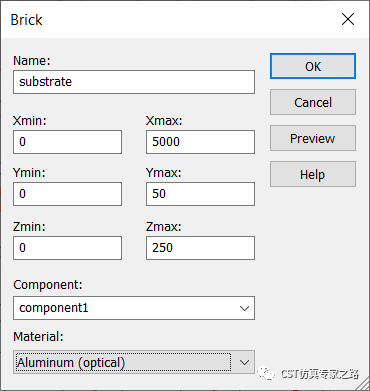
Task: Click the Ymax field showing 50
Action: pos(200,194)
